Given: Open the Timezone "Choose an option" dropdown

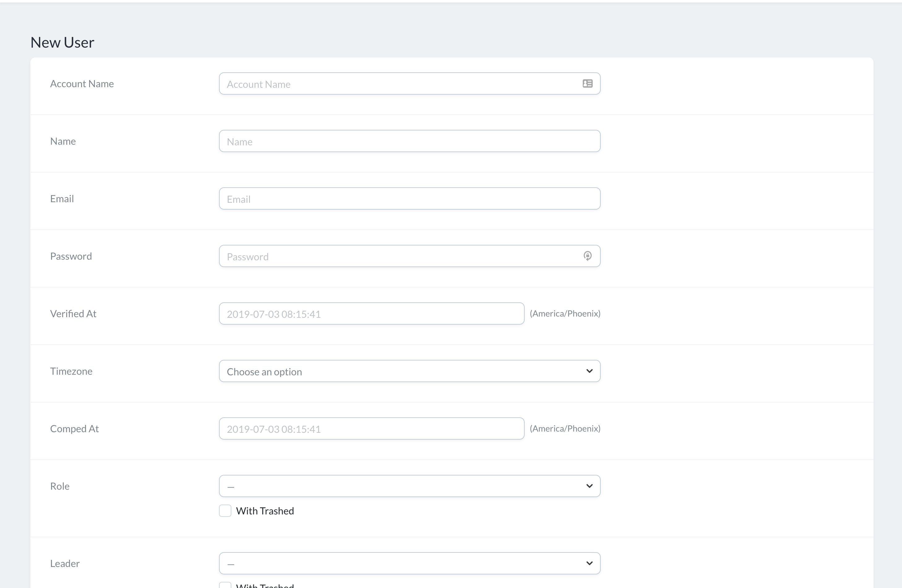Looking at the screenshot, I should [x=409, y=371].
